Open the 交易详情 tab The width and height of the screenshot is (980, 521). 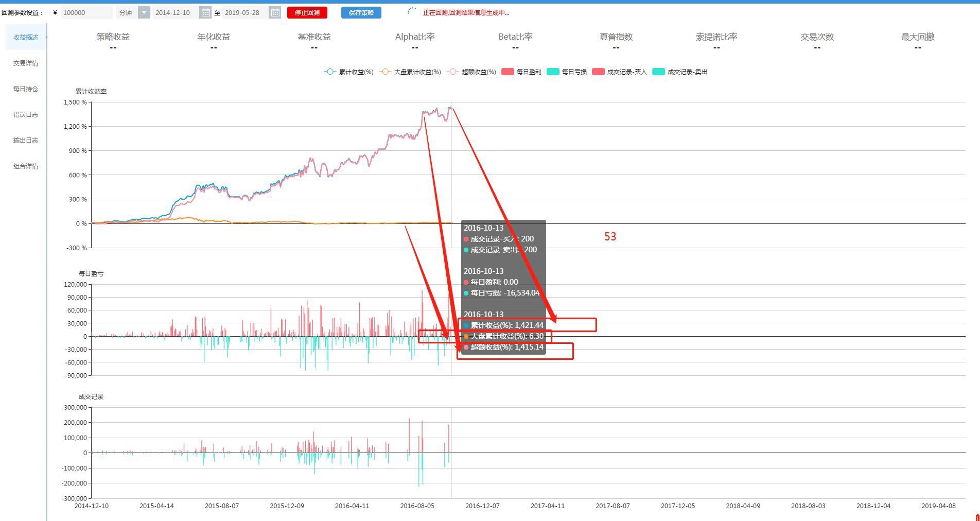(26, 63)
